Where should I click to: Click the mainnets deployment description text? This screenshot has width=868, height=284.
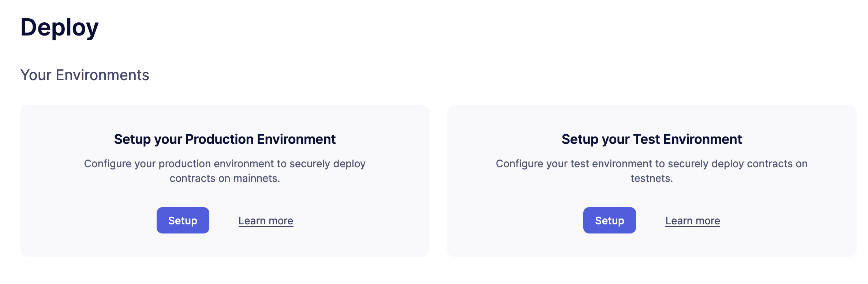pos(225,171)
